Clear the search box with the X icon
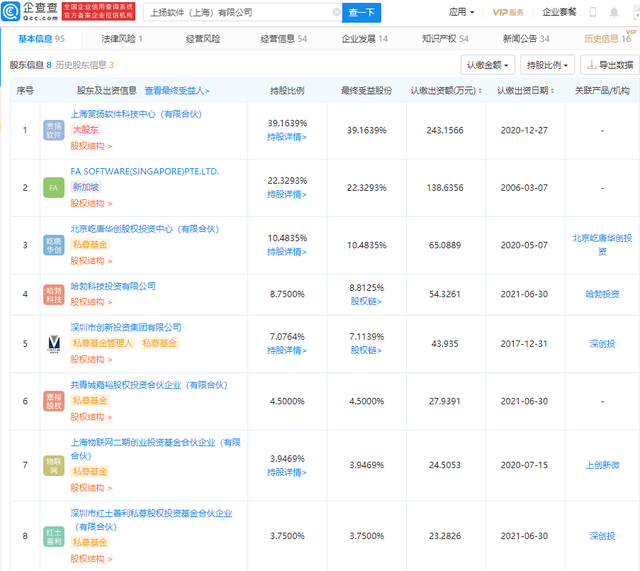The image size is (640, 571). (x=336, y=12)
